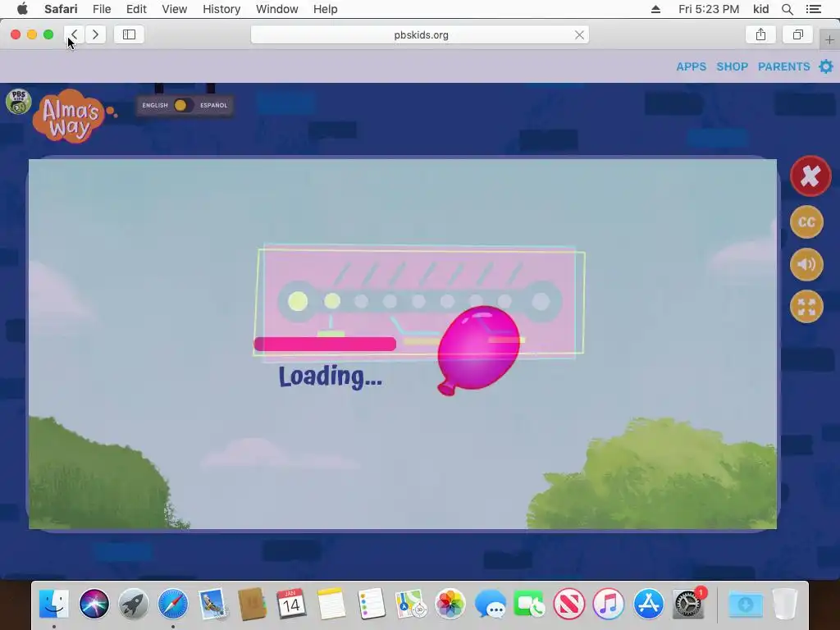Open the Help menu
The width and height of the screenshot is (840, 630).
(x=325, y=9)
